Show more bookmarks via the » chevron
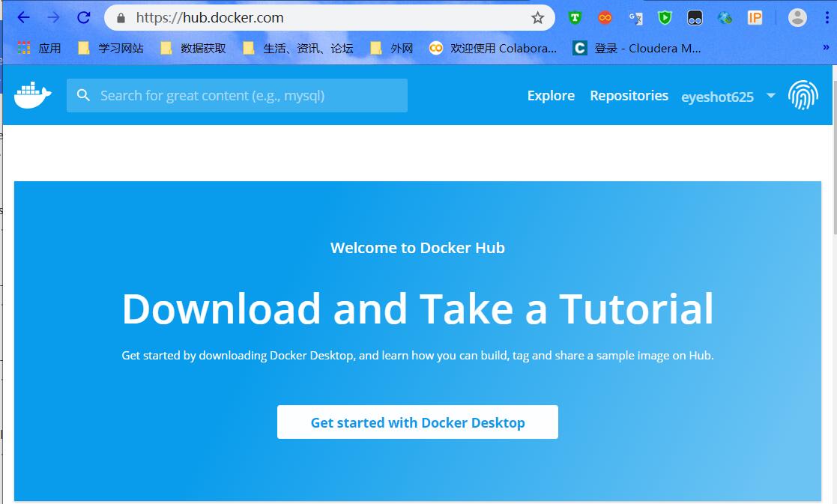Screen dimensions: 837x504 [826, 47]
